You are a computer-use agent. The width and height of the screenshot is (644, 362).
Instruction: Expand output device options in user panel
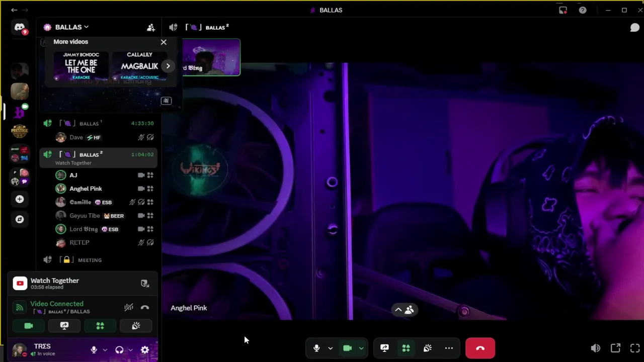(130, 350)
